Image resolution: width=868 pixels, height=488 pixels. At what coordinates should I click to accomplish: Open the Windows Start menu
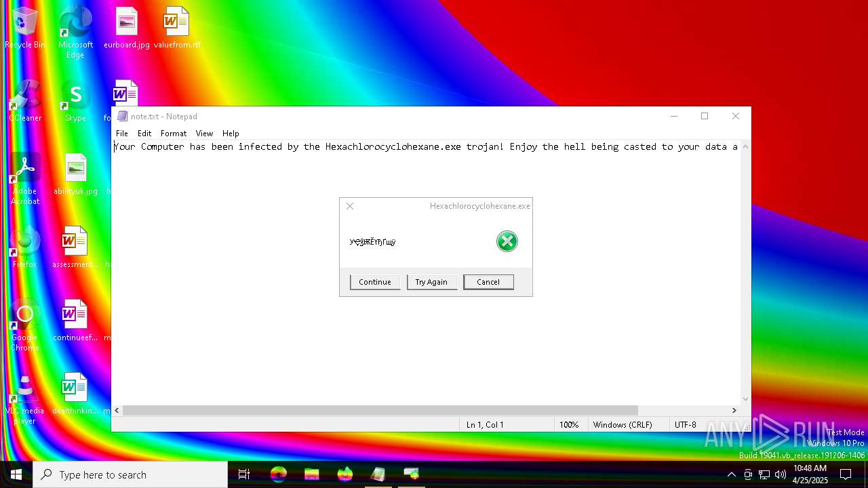tap(16, 474)
